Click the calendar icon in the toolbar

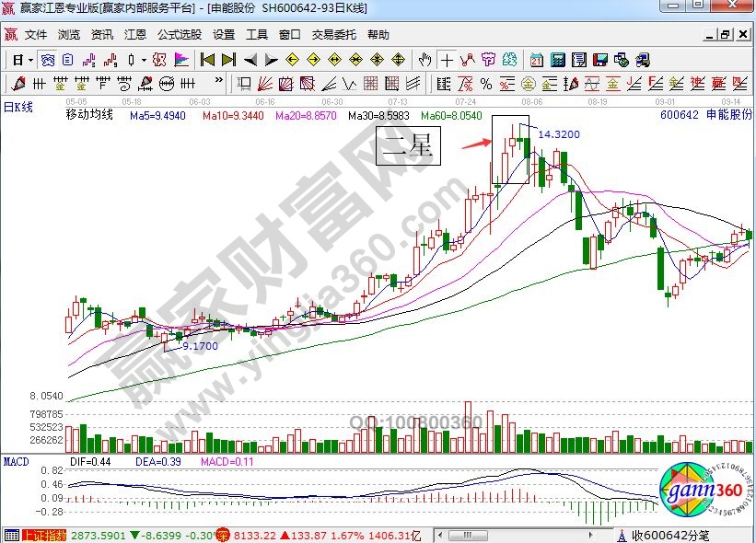coord(537,60)
